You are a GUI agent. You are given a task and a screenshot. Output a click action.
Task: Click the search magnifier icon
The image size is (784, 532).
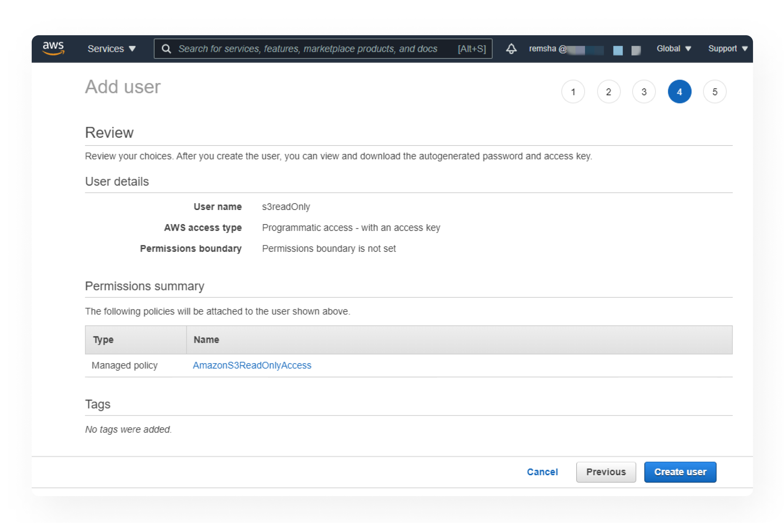(166, 49)
